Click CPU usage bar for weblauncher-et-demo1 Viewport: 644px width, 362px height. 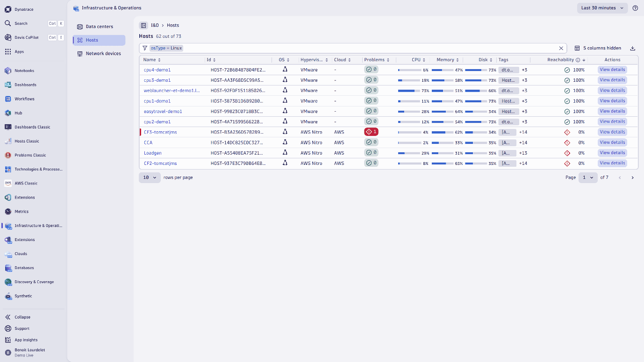click(x=409, y=91)
